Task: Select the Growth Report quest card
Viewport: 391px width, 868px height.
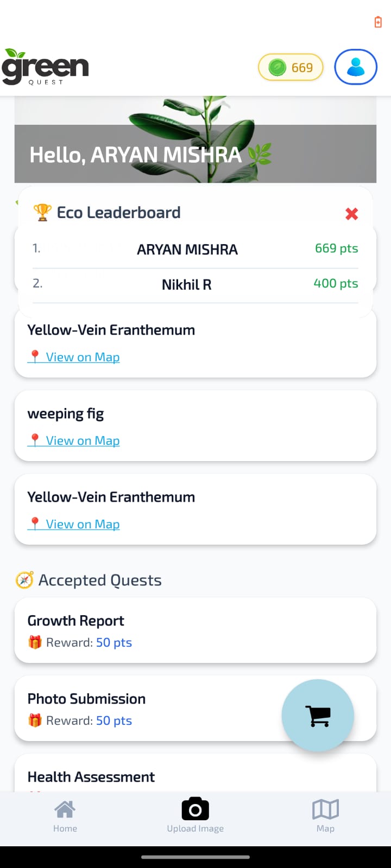Action: pyautogui.click(x=195, y=630)
